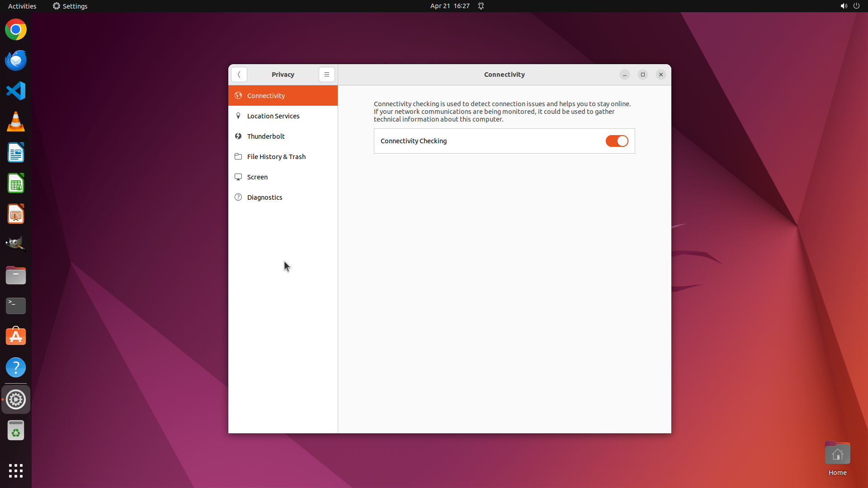
Task: Click the Thunderbolt lightning icon
Action: pyautogui.click(x=238, y=136)
